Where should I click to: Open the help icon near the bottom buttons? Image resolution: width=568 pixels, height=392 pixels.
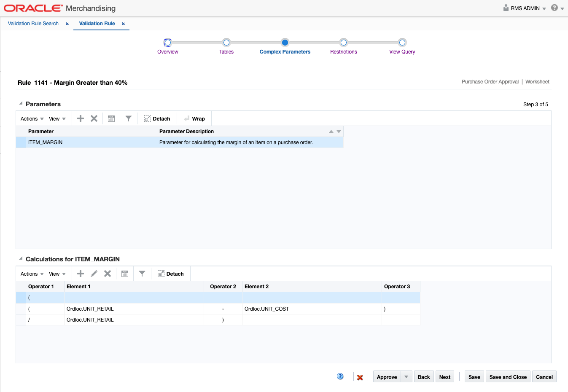click(x=340, y=376)
